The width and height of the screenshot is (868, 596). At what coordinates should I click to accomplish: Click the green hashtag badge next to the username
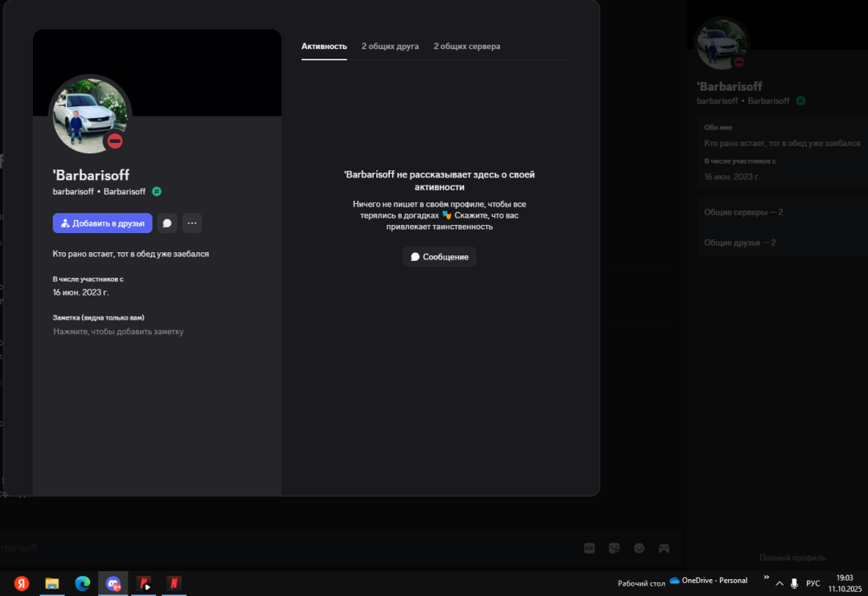coord(157,192)
